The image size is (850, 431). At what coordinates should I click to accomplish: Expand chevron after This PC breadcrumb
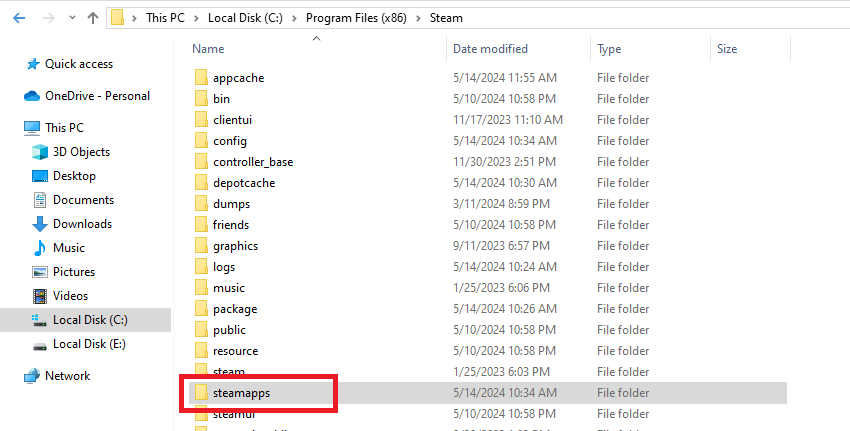pyautogui.click(x=196, y=18)
